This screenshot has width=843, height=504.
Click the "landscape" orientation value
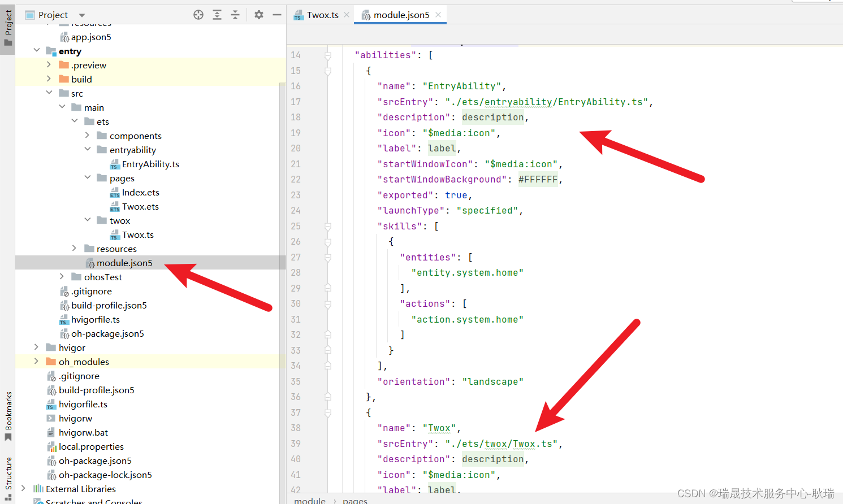493,382
